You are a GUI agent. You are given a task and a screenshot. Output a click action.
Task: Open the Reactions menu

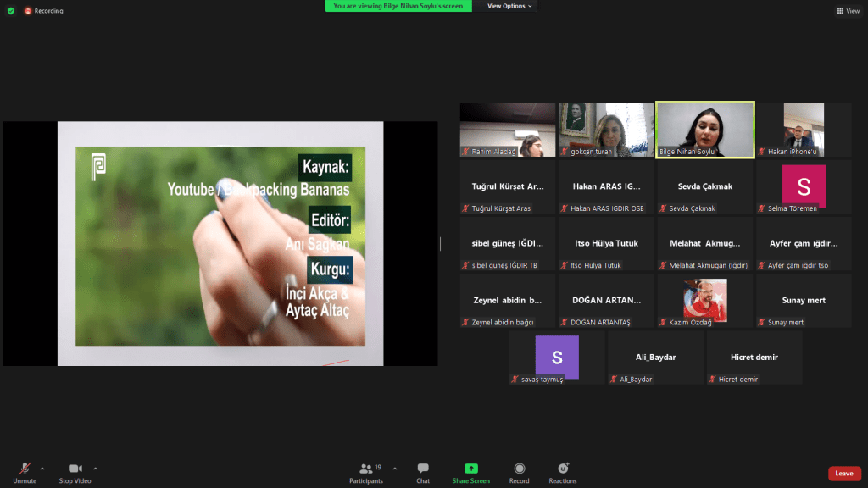pyautogui.click(x=562, y=469)
